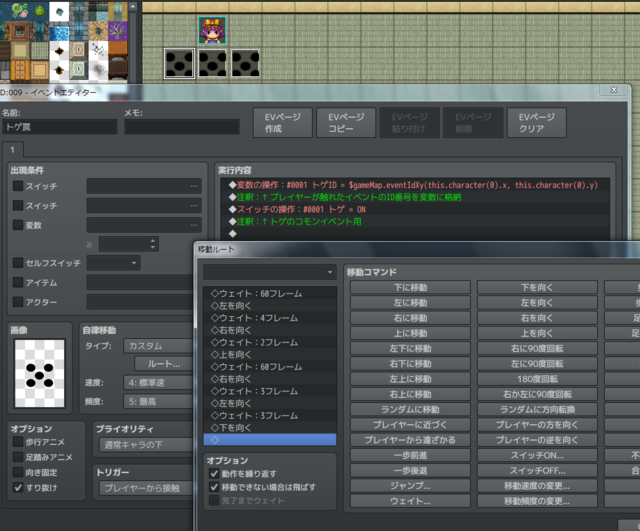Viewport: 640px width, 531px height.
Task: Click the 上に移動 move command
Action: 410,333
